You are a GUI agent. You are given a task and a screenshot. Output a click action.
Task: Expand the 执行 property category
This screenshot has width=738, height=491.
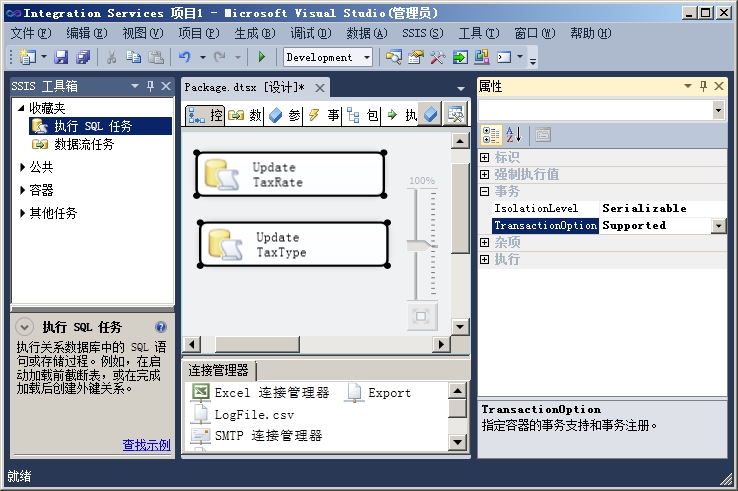[484, 259]
